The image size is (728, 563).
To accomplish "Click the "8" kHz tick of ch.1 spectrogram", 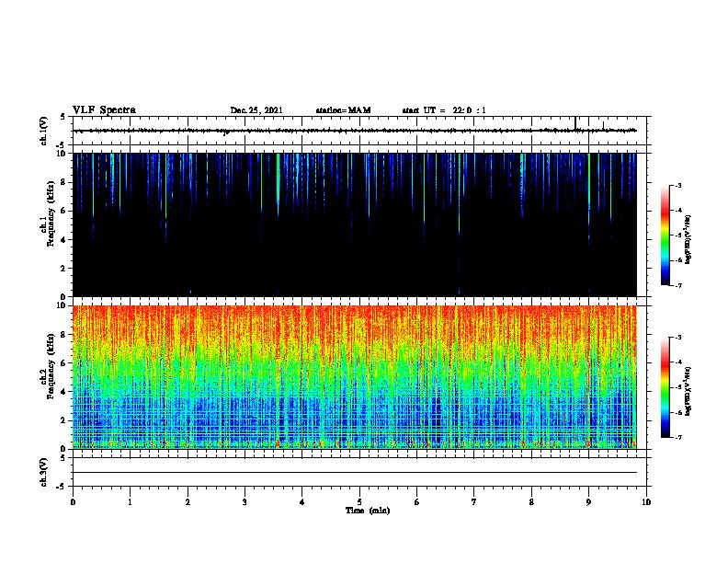I will (x=64, y=182).
